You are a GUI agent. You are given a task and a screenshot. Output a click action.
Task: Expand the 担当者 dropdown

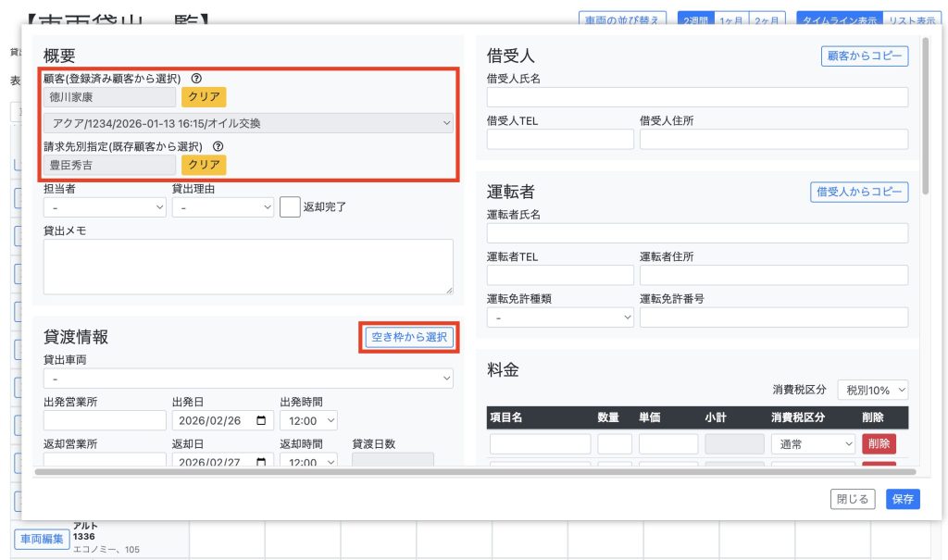105,207
